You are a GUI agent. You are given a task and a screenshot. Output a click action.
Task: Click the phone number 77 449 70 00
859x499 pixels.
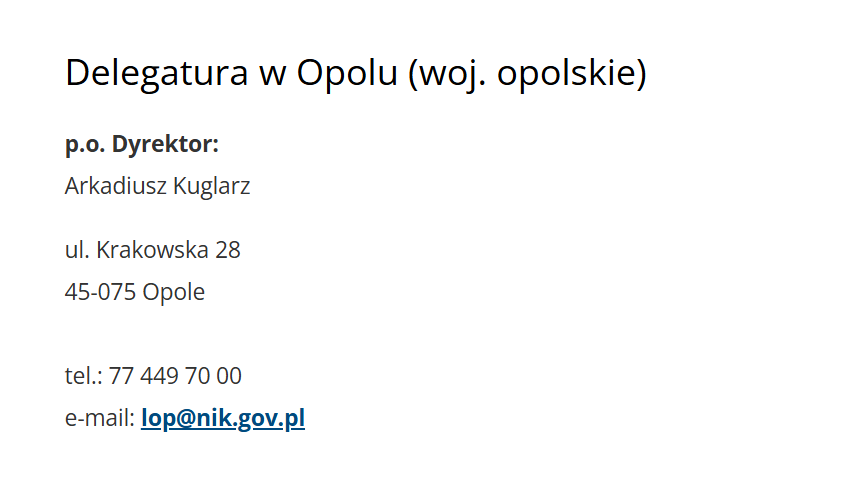click(x=175, y=377)
